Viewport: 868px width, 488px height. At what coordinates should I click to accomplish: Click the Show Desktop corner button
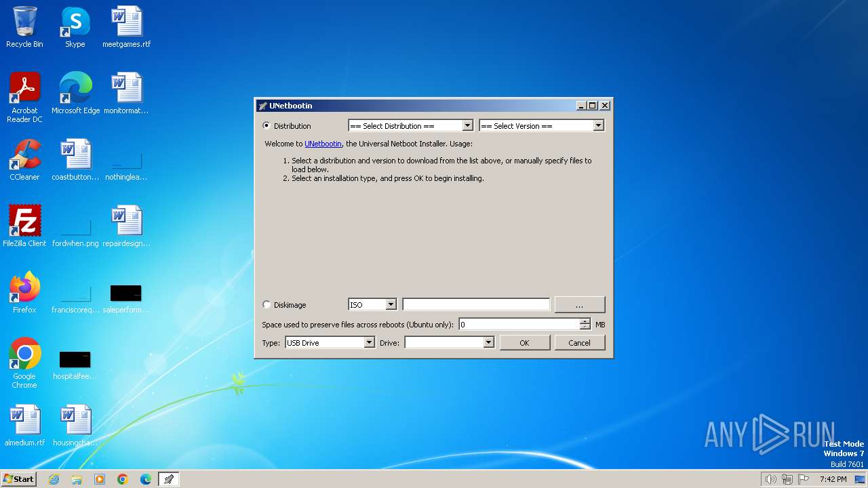pos(861,479)
